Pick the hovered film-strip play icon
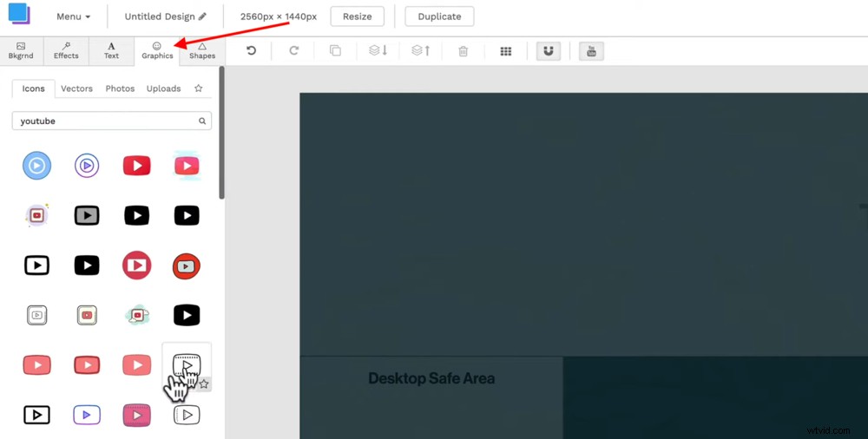 (x=187, y=364)
